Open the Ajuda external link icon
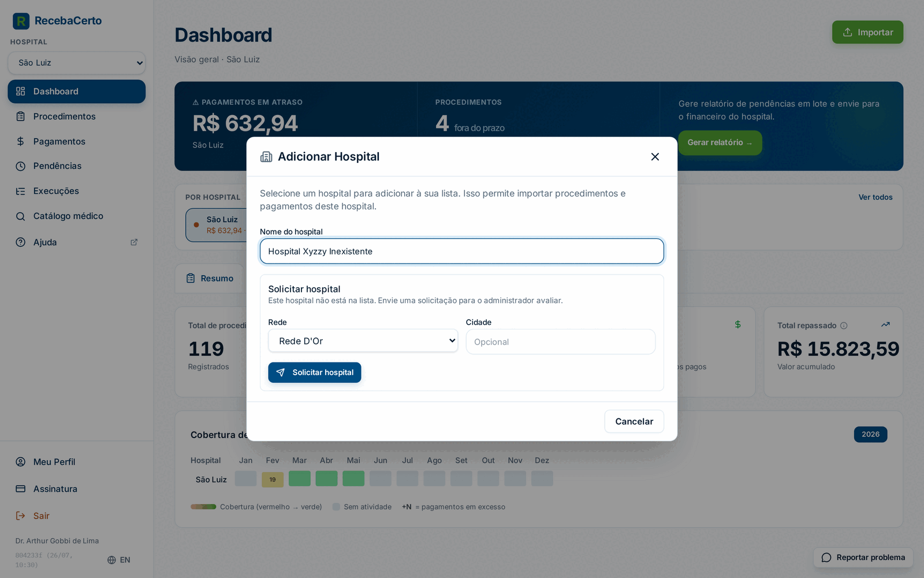924x578 pixels. click(134, 242)
